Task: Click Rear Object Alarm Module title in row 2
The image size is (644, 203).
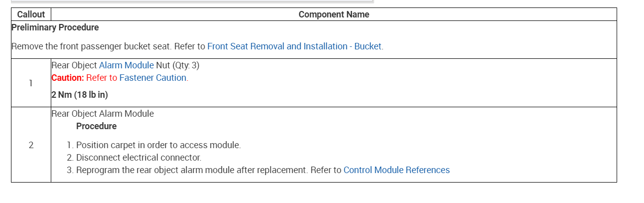Action: coord(103,114)
